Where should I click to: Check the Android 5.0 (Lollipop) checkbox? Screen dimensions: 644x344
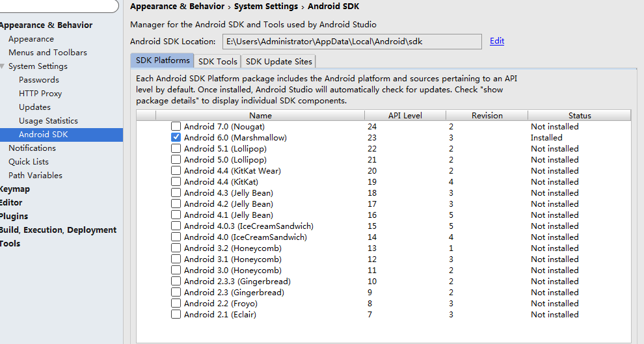click(176, 160)
